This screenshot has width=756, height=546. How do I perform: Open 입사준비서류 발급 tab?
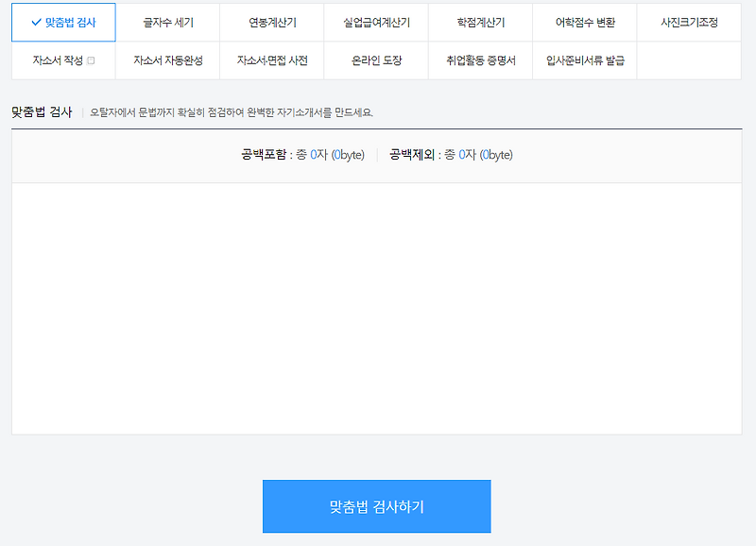pos(585,60)
